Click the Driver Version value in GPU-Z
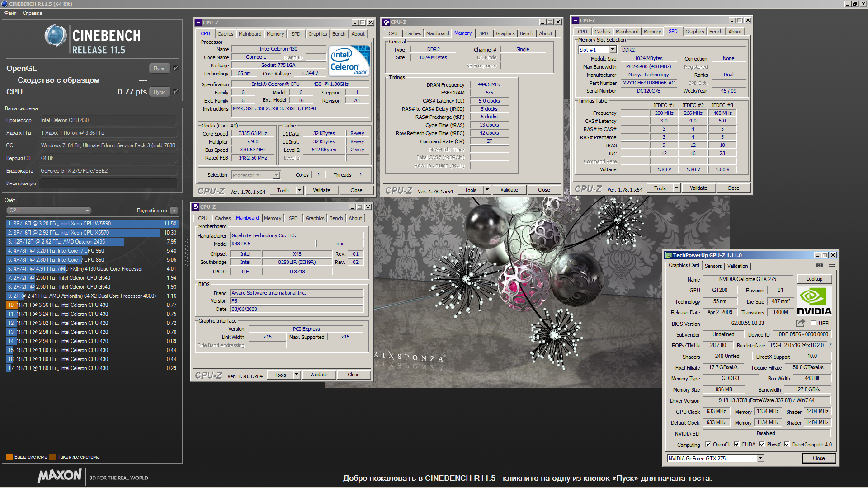 click(x=766, y=400)
